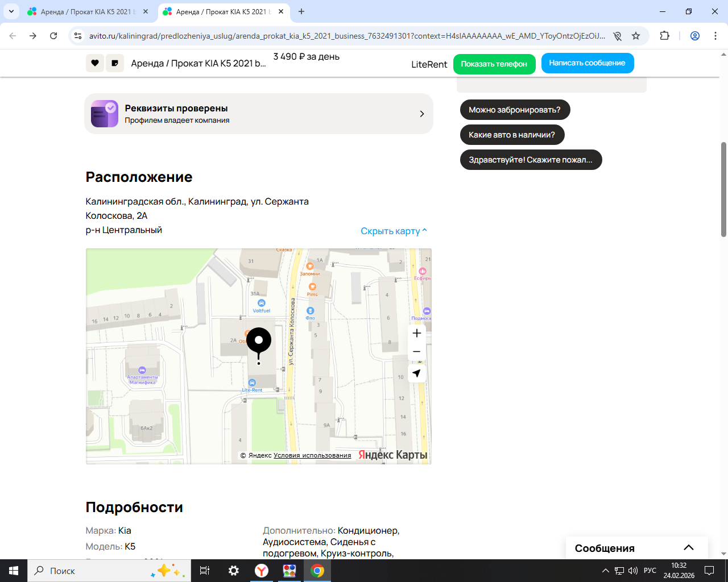
Task: Show hidden system tray icons
Action: point(606,571)
